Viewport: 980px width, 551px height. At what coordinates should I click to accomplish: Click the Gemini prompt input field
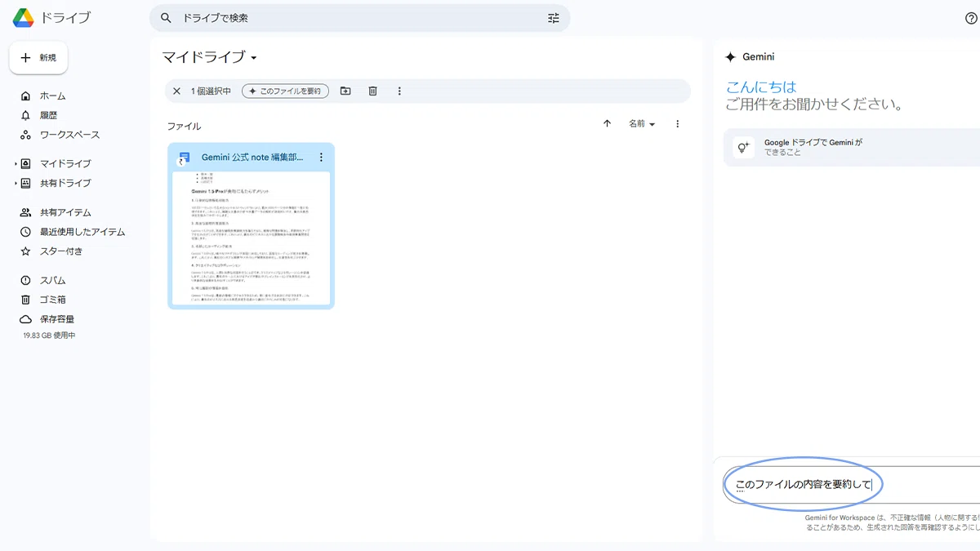point(849,484)
